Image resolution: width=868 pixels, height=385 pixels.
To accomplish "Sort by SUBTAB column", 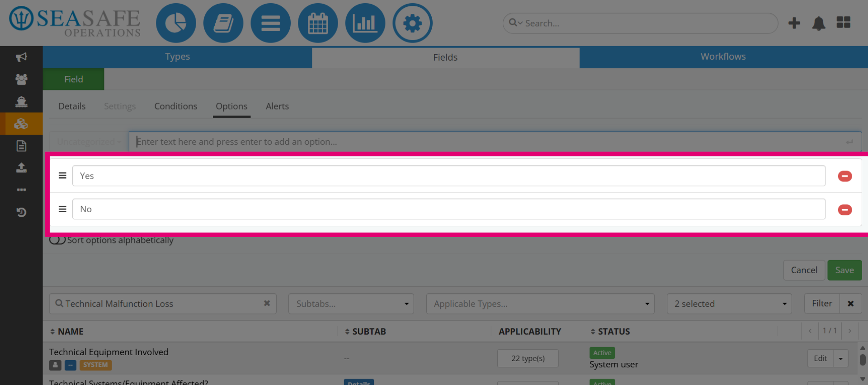I will click(x=365, y=332).
